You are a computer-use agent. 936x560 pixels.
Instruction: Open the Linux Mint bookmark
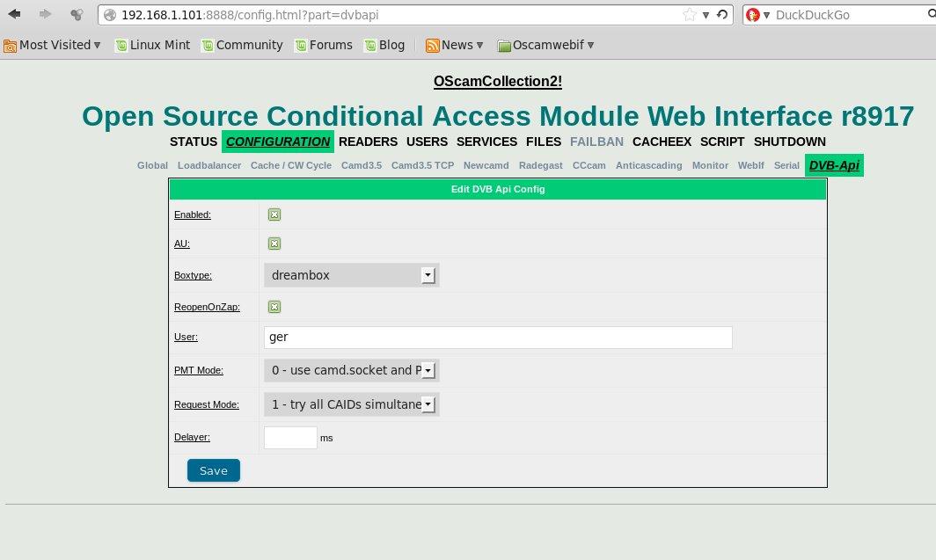tap(153, 46)
